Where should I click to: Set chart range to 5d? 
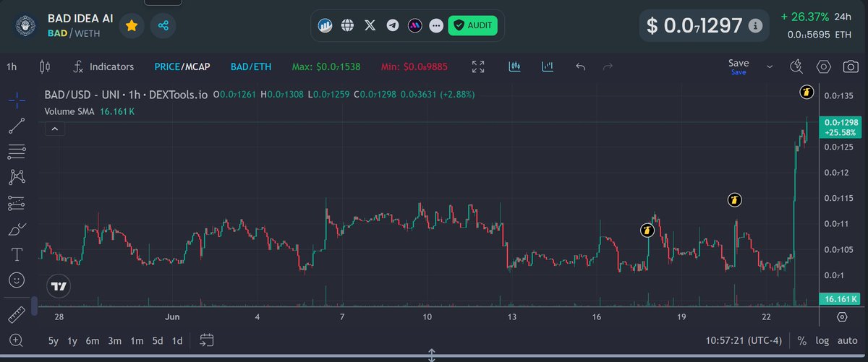click(157, 340)
